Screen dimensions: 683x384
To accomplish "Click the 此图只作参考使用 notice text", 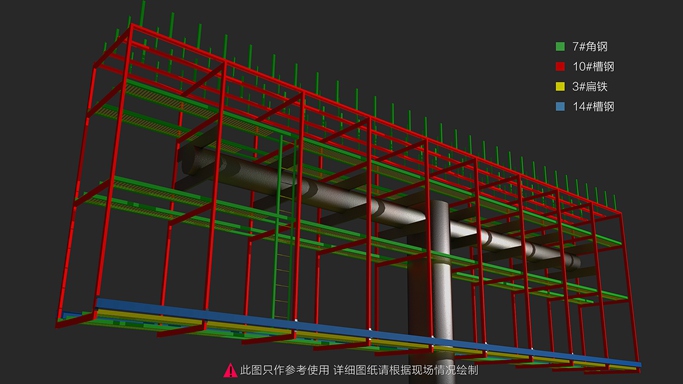I will 284,371.
